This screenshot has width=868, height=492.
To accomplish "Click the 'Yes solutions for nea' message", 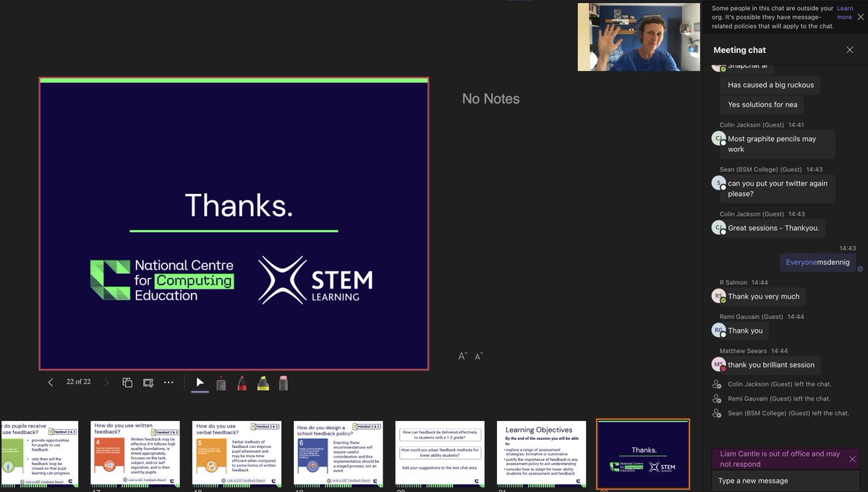I will pos(762,104).
